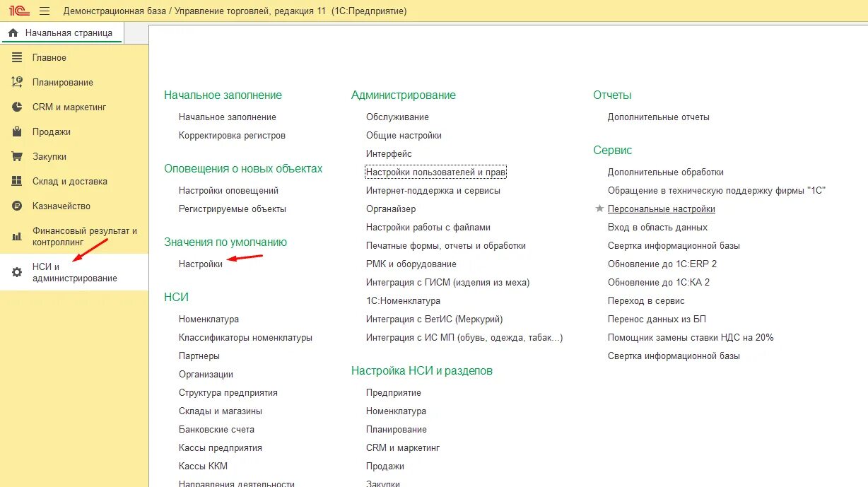Screen dimensions: 868x487
Task: Open Настройки оповещений
Action: coord(228,190)
